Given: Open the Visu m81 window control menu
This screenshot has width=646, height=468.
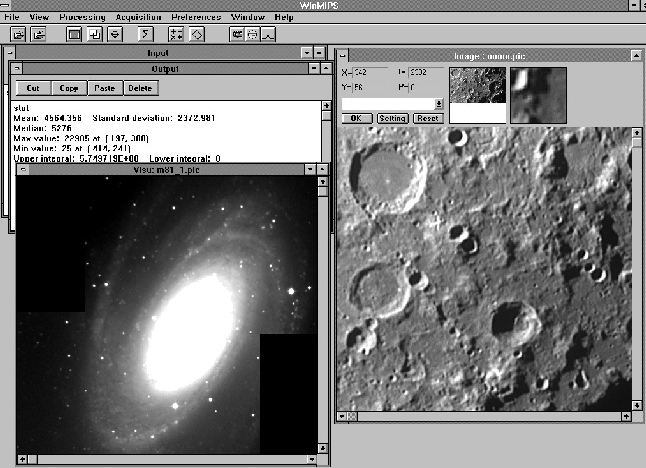Looking at the screenshot, I should coord(23,170).
